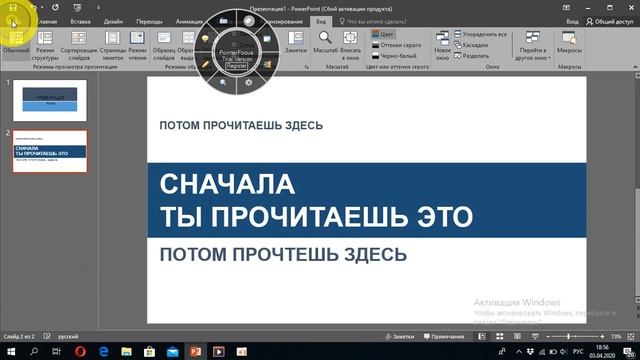The width and height of the screenshot is (640, 360).
Task: Select Black and White (Черно-белый) mode
Action: coord(394,56)
